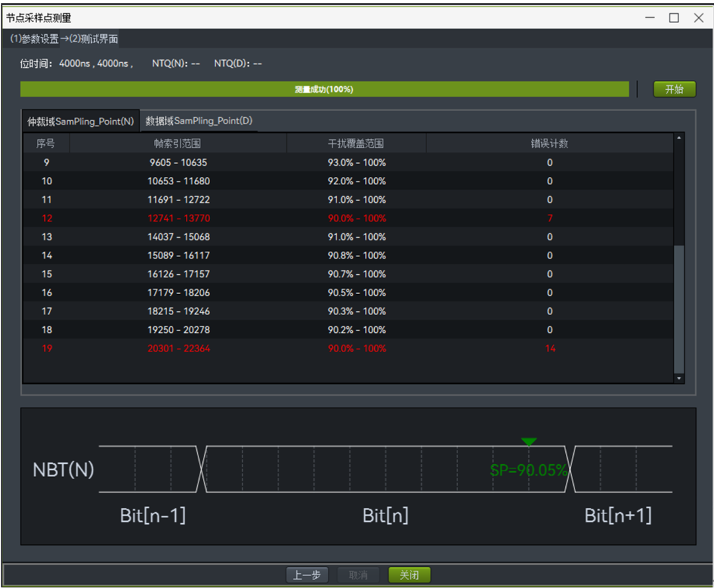Select row with frames 14037 - 15068

click(x=348, y=237)
